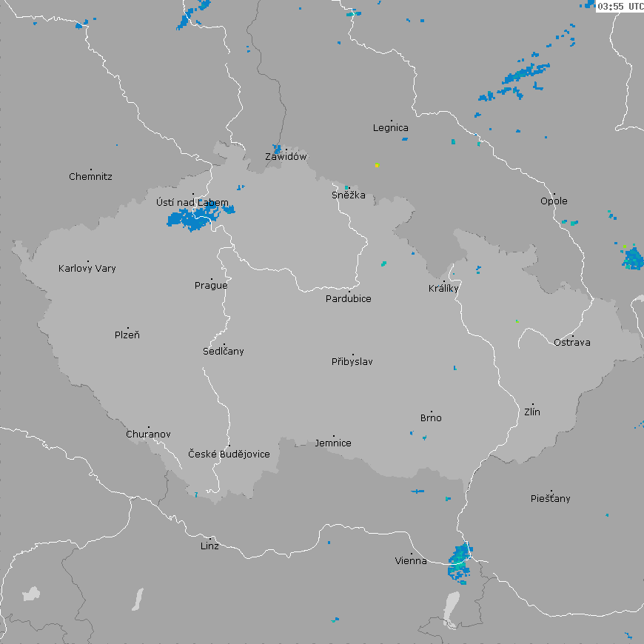Click the yellow radar dot southeast of Legnica

[377, 165]
